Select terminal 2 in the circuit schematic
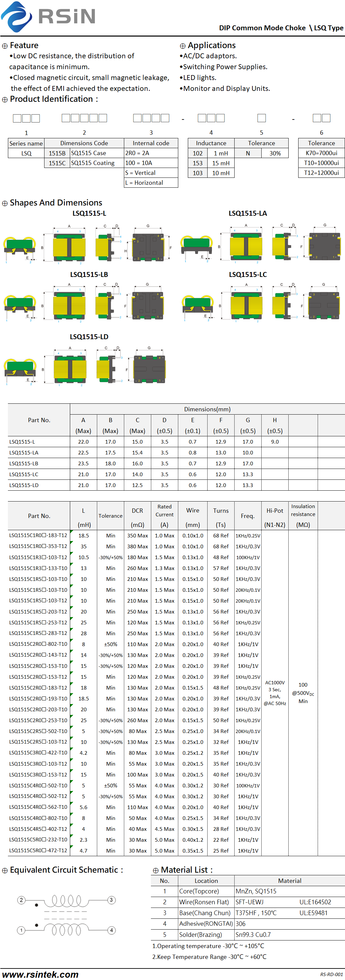The image size is (345, 980). (21, 900)
